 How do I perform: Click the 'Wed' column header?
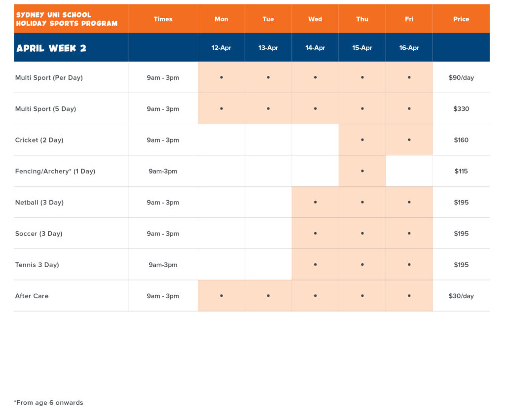coord(315,19)
